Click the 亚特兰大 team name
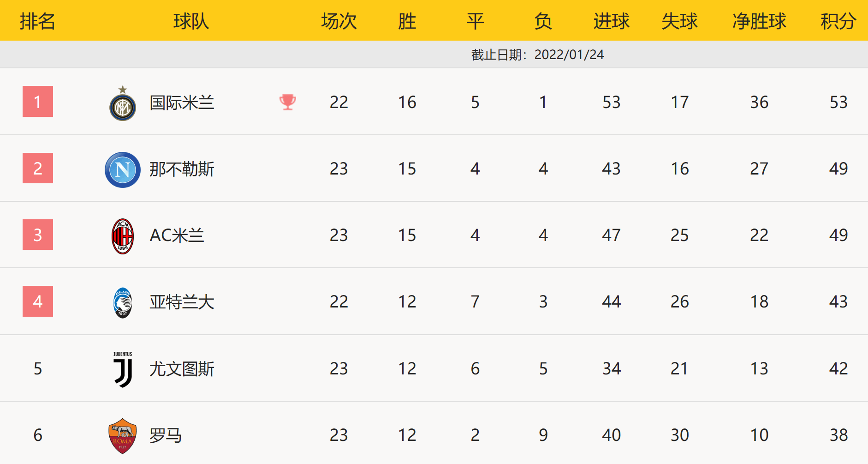This screenshot has width=868, height=464. (182, 302)
